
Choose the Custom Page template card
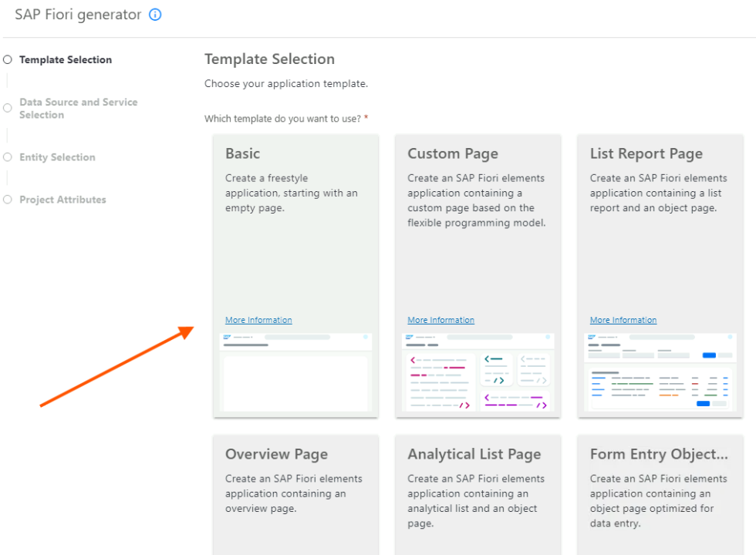(x=478, y=276)
